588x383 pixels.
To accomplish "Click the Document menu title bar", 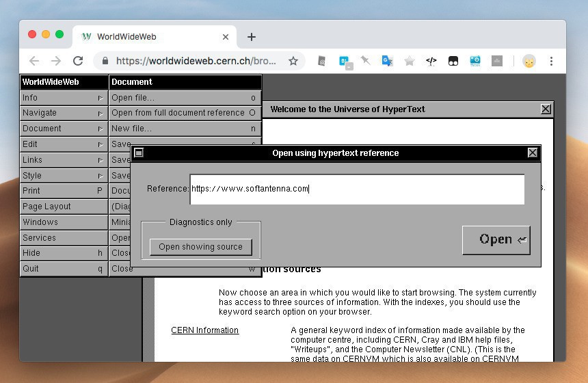I will (x=185, y=82).
